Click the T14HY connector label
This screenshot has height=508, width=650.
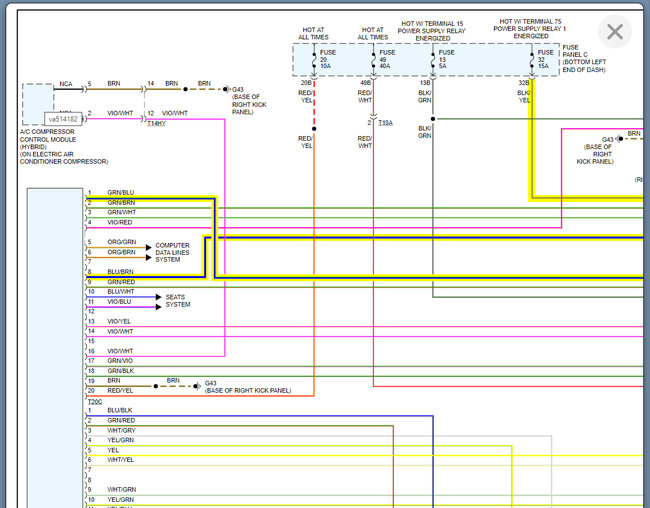click(156, 123)
